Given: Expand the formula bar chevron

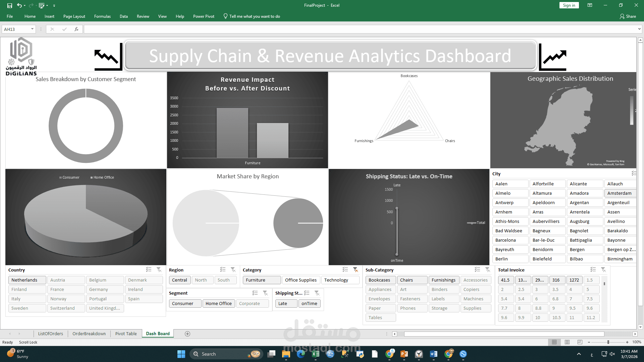Looking at the screenshot, I should [x=639, y=29].
